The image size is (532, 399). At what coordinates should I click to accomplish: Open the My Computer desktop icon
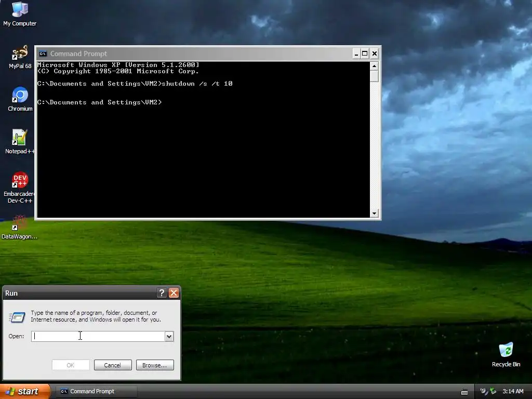click(x=20, y=14)
